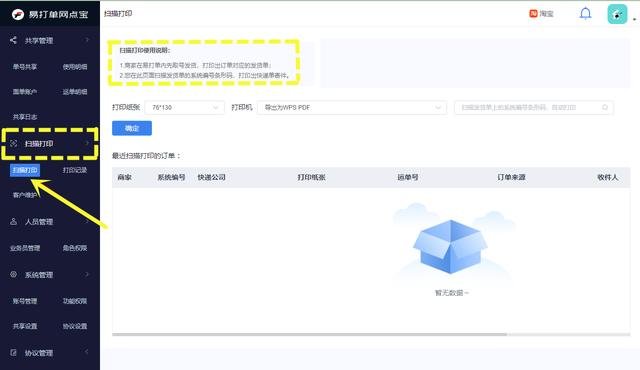Click the search icon in the scan field
This screenshot has width=640, height=370.
pyautogui.click(x=605, y=107)
